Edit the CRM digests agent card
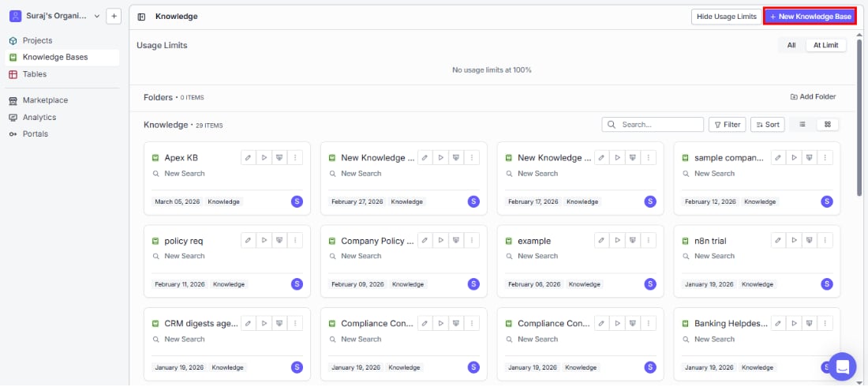Image resolution: width=868 pixels, height=387 pixels. pyautogui.click(x=249, y=323)
